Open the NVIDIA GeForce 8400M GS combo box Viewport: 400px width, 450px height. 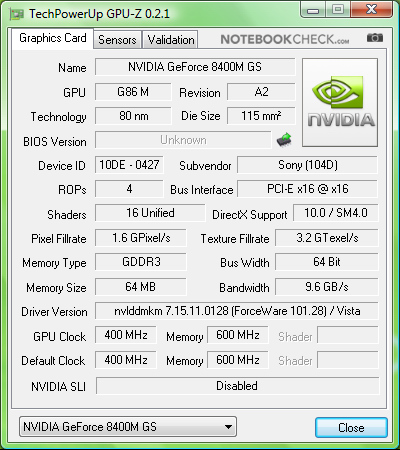(x=128, y=426)
